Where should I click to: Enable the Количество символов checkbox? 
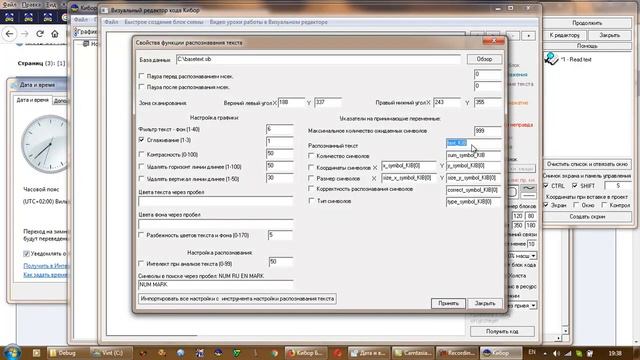click(x=311, y=156)
